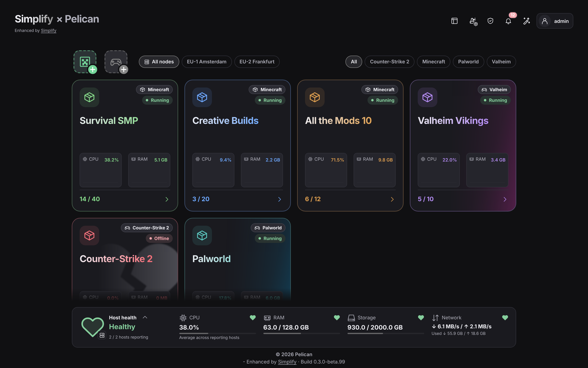Select the All games filter
The image size is (588, 368).
(354, 62)
